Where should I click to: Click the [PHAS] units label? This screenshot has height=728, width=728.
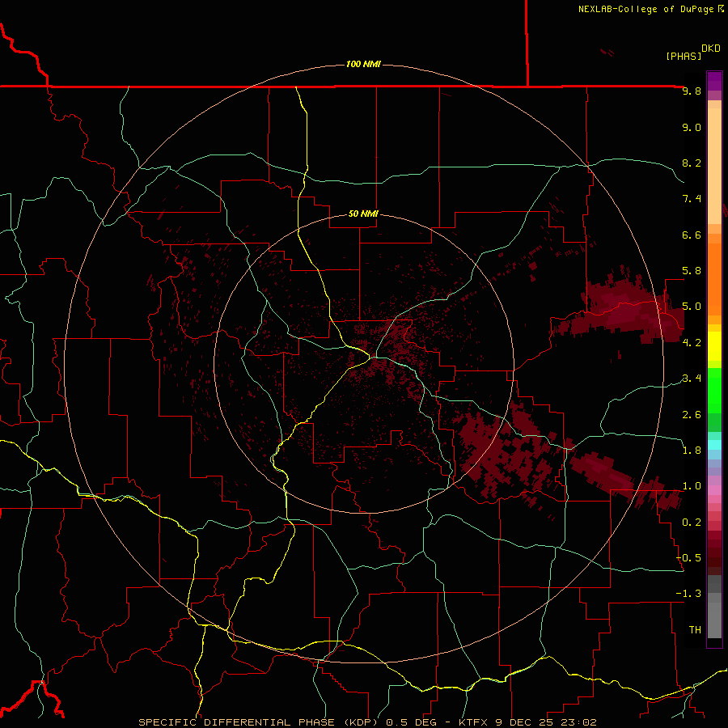[684, 56]
